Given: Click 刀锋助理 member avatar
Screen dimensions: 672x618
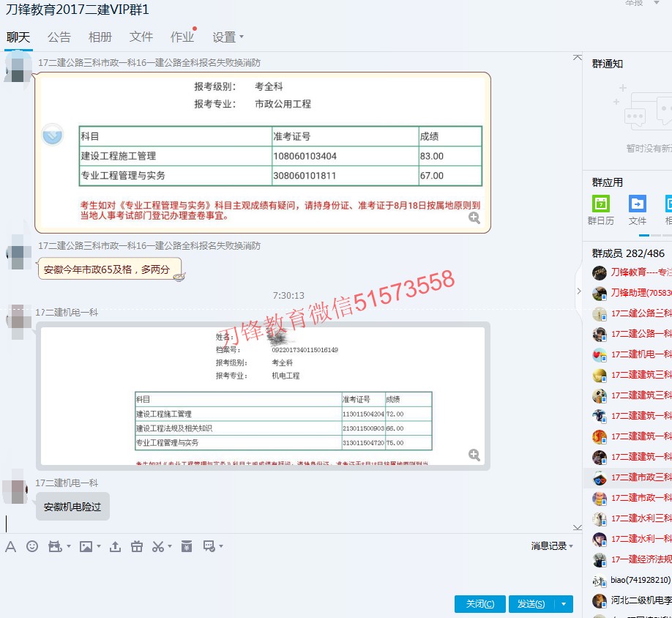Looking at the screenshot, I should pyautogui.click(x=599, y=293).
